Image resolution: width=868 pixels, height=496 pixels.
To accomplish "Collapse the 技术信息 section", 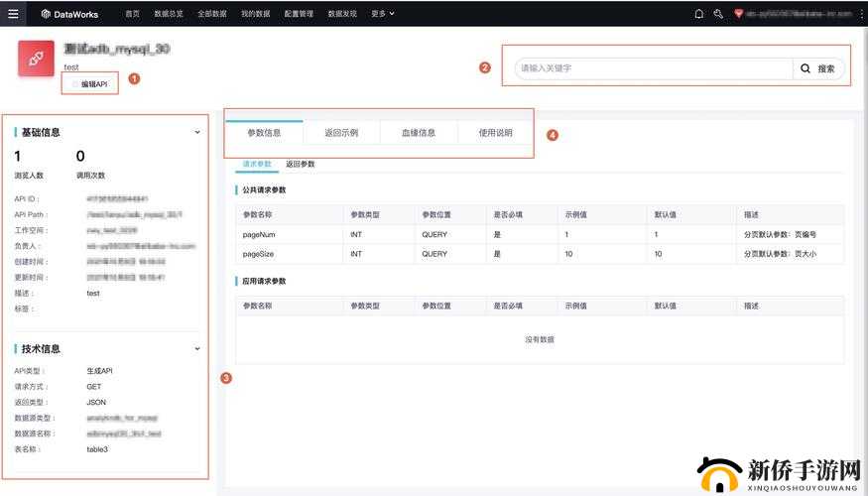I will (x=197, y=349).
